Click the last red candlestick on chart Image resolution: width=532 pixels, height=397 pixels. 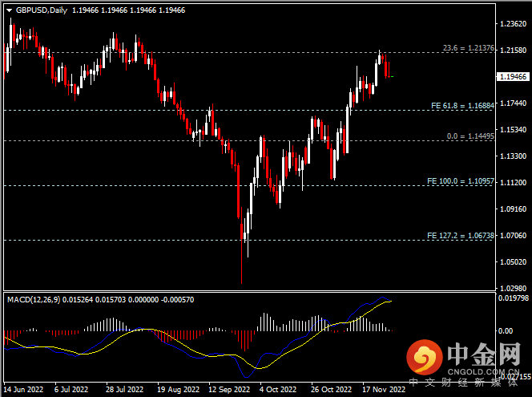coord(388,70)
